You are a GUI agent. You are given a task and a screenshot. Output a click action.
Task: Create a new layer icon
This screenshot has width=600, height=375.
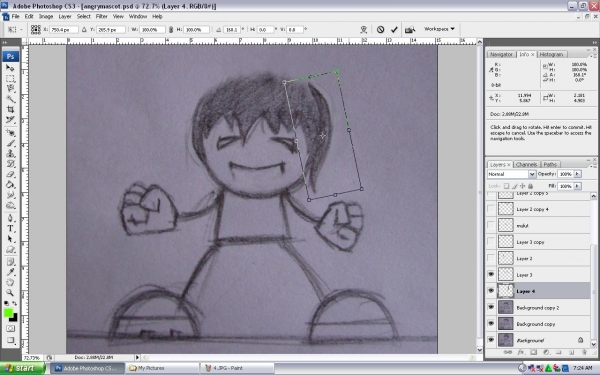click(x=571, y=352)
